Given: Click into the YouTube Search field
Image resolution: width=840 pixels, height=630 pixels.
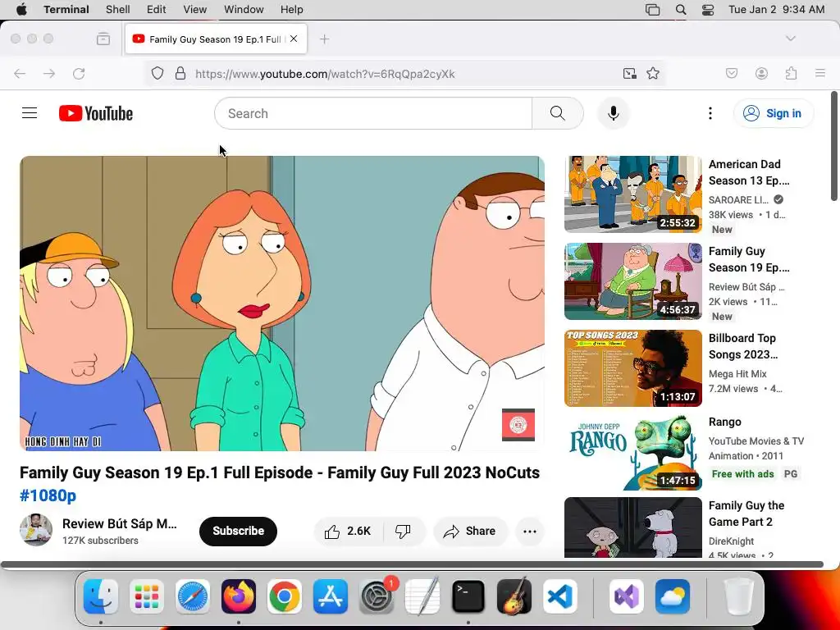Looking at the screenshot, I should tap(373, 113).
